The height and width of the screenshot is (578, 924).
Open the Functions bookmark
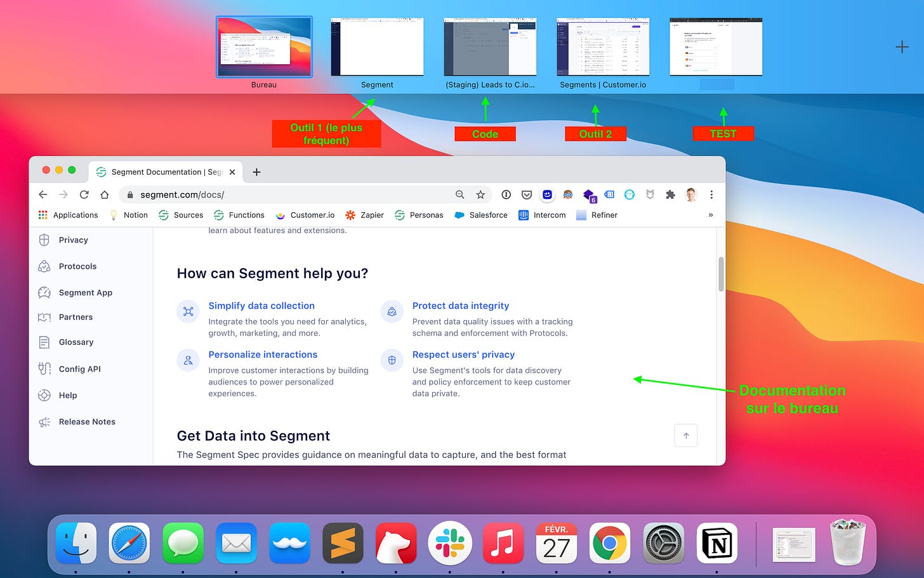pyautogui.click(x=239, y=215)
